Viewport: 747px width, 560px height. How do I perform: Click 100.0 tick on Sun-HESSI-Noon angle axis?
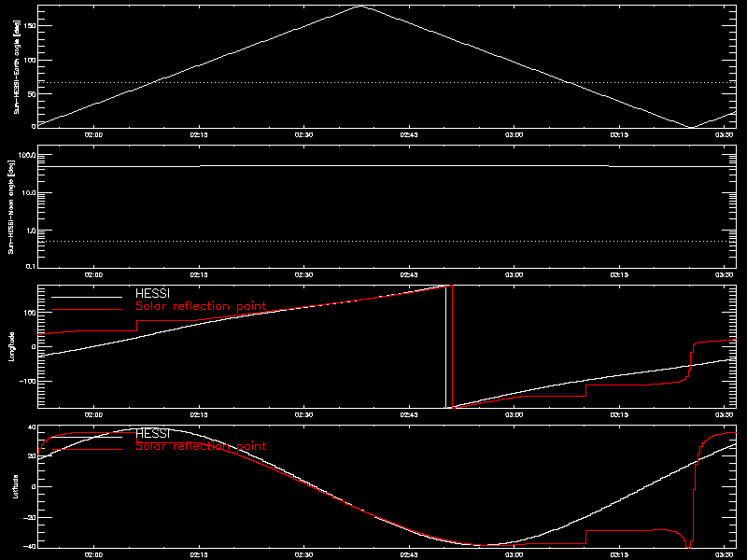pos(26,156)
